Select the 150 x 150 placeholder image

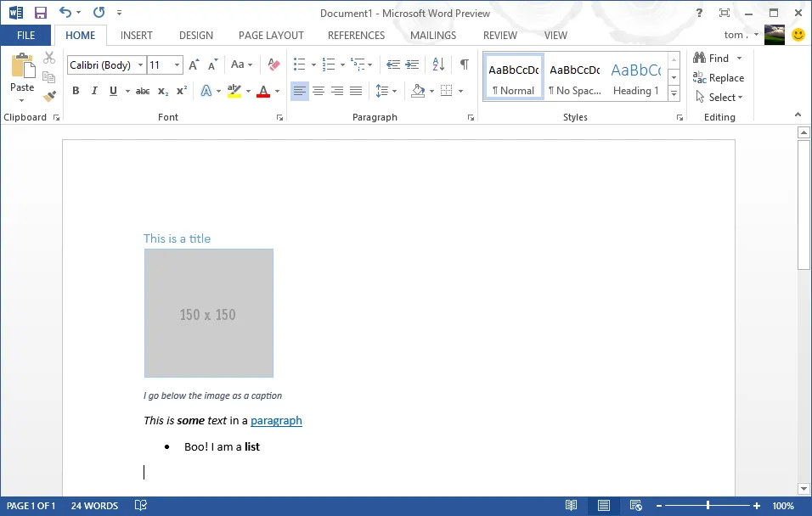(x=208, y=313)
